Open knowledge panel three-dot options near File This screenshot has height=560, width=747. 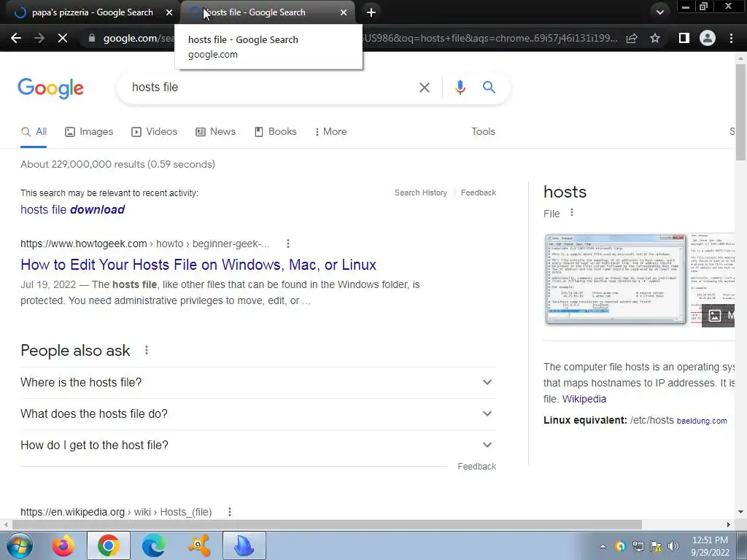coord(572,213)
